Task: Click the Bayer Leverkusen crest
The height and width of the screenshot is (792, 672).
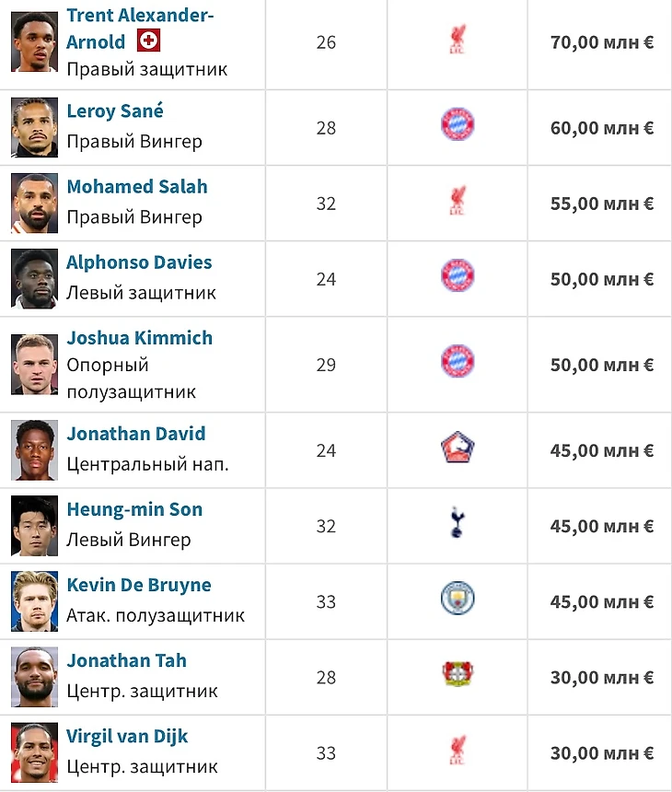Action: [457, 675]
